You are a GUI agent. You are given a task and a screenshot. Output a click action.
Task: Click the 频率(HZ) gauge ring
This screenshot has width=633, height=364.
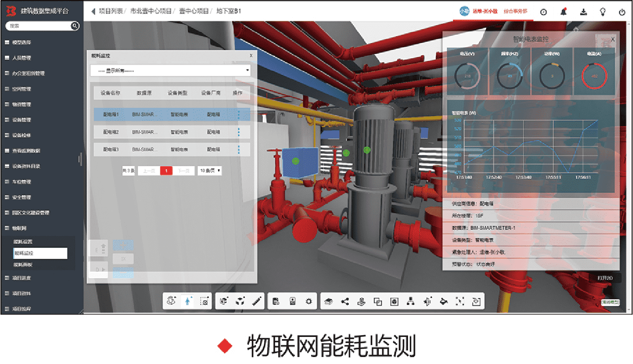(x=509, y=76)
